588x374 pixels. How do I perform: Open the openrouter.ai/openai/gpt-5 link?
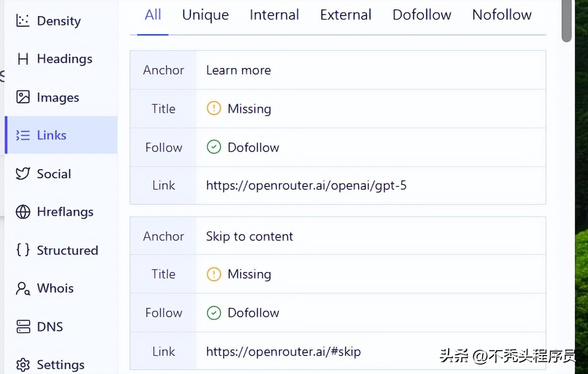click(x=306, y=186)
